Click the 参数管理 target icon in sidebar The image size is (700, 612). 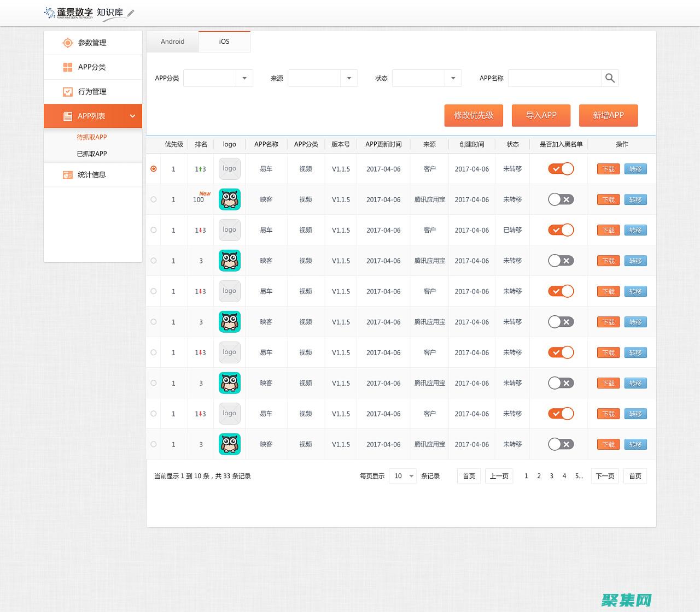(67, 43)
